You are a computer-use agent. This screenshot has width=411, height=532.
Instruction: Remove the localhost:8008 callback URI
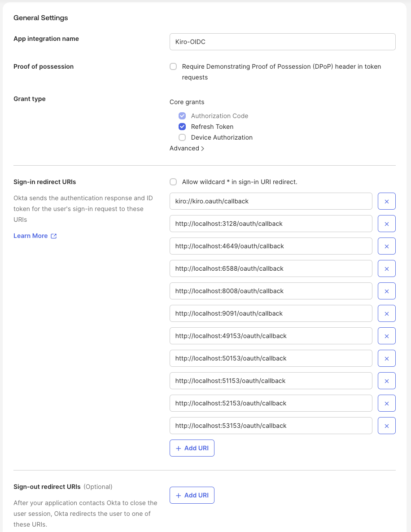point(386,291)
